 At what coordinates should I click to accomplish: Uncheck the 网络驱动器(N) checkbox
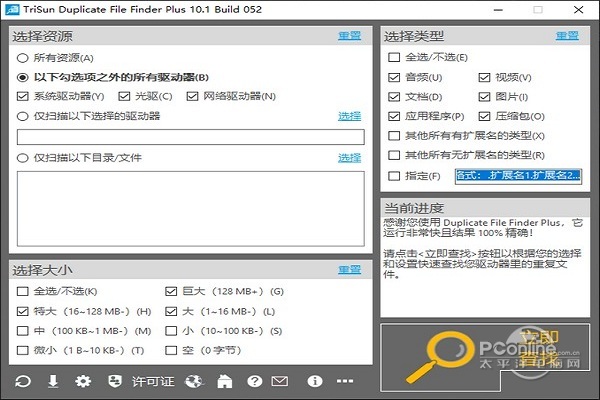tap(192, 96)
